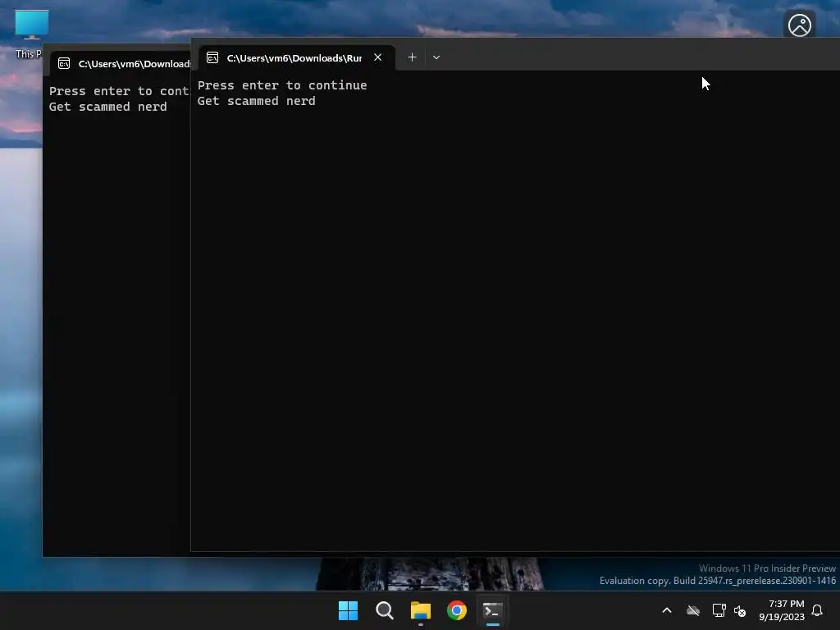Image resolution: width=840 pixels, height=630 pixels.
Task: Click the cmd icon on the front tab
Action: point(212,57)
